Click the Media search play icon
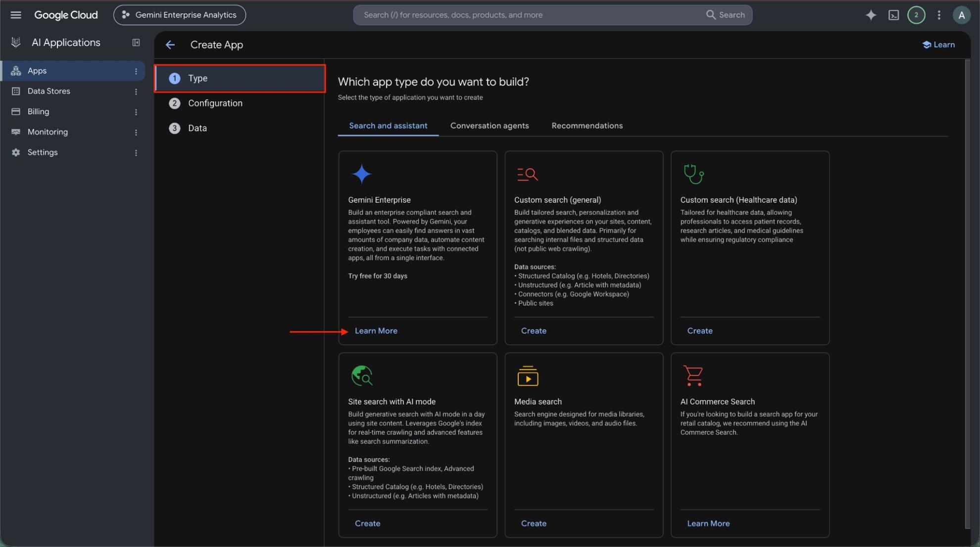Screen dimensions: 980x547 point(528,376)
